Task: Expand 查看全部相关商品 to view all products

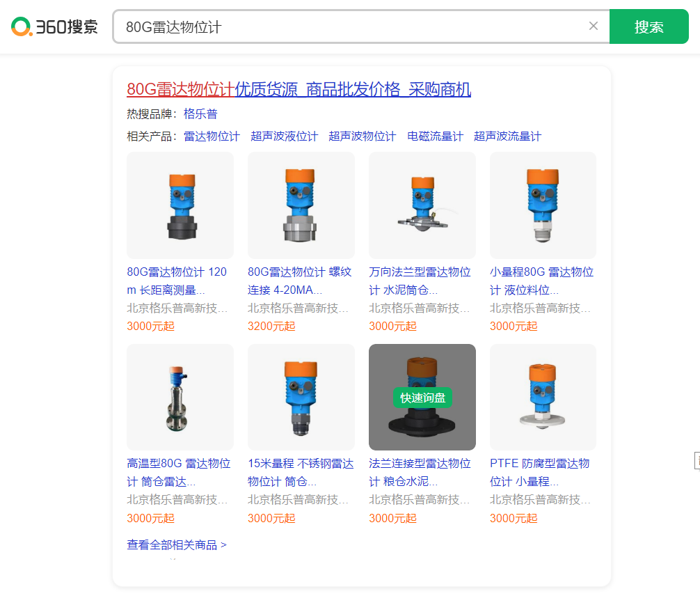Action: pos(176,544)
